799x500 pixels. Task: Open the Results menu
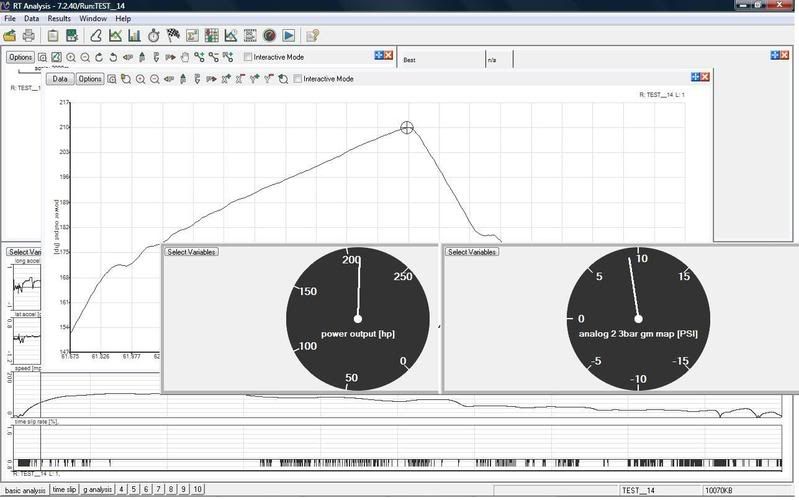pos(59,19)
